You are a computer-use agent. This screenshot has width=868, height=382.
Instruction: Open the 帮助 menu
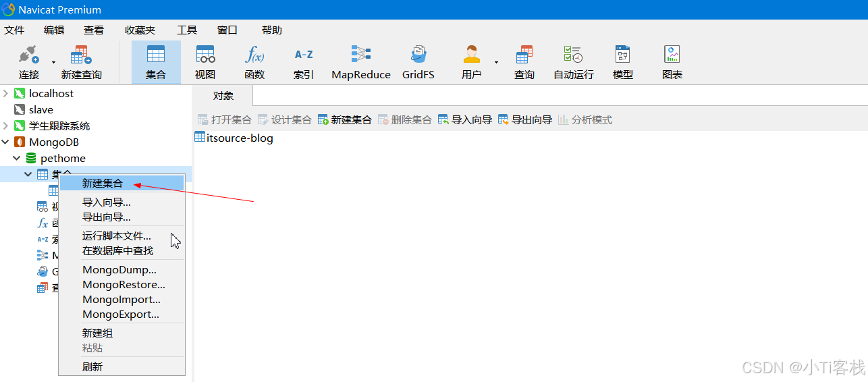tap(272, 30)
